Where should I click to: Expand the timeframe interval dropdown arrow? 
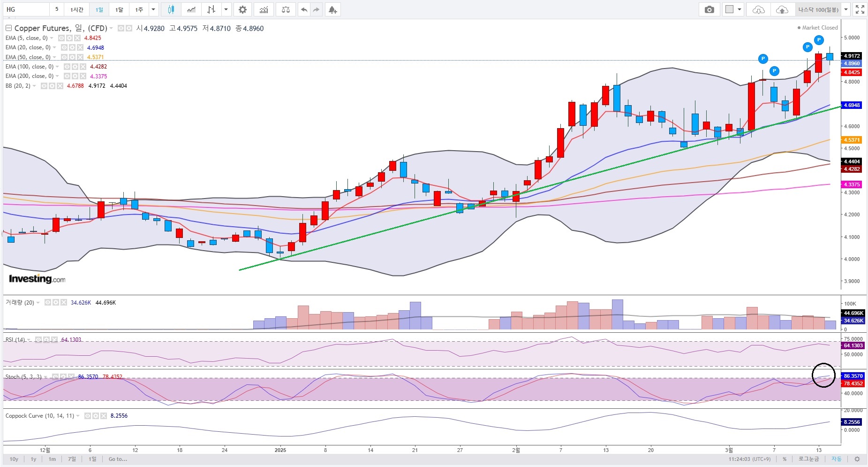(x=153, y=9)
